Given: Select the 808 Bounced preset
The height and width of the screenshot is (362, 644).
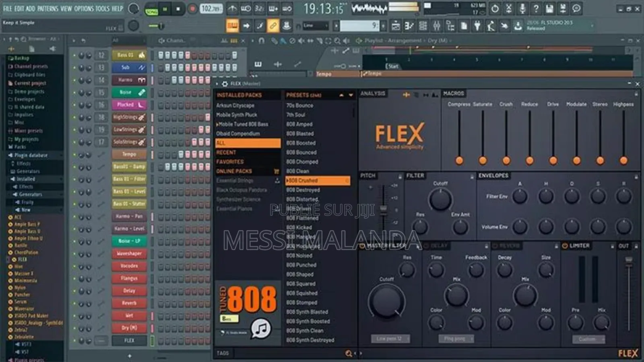Looking at the screenshot, I should tap(302, 152).
